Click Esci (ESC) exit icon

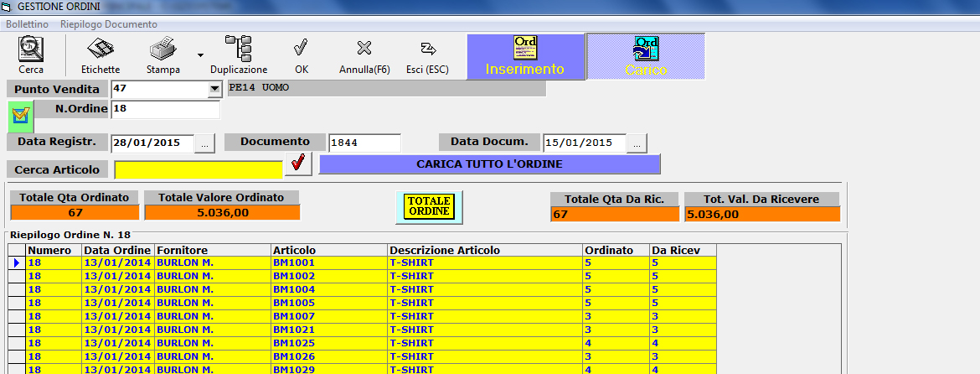point(427,49)
